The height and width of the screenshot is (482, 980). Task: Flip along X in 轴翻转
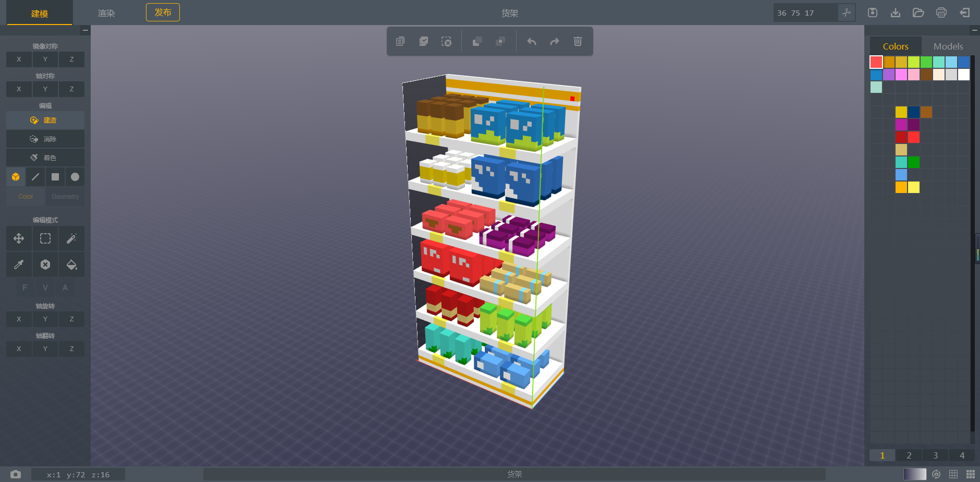coord(19,349)
